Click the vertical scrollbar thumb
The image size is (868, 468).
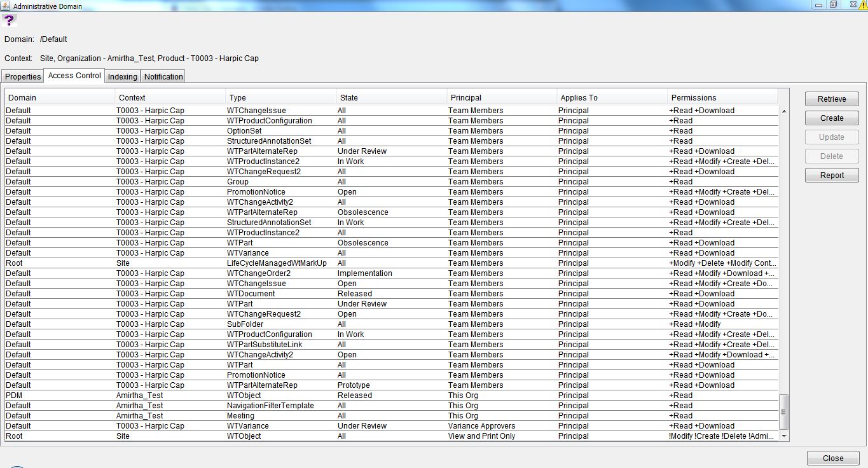coord(784,412)
